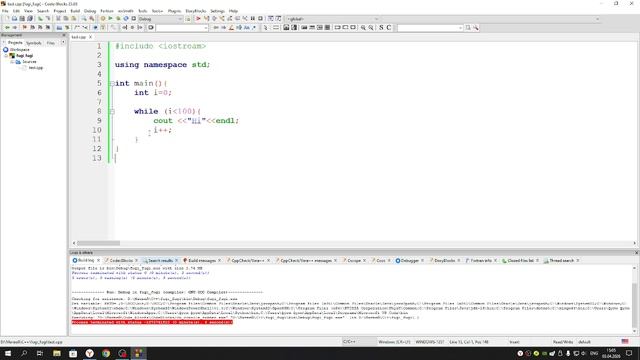This screenshot has height=360, width=640.
Task: Click the editor horizontal scrollbar thumb
Action: point(98,243)
